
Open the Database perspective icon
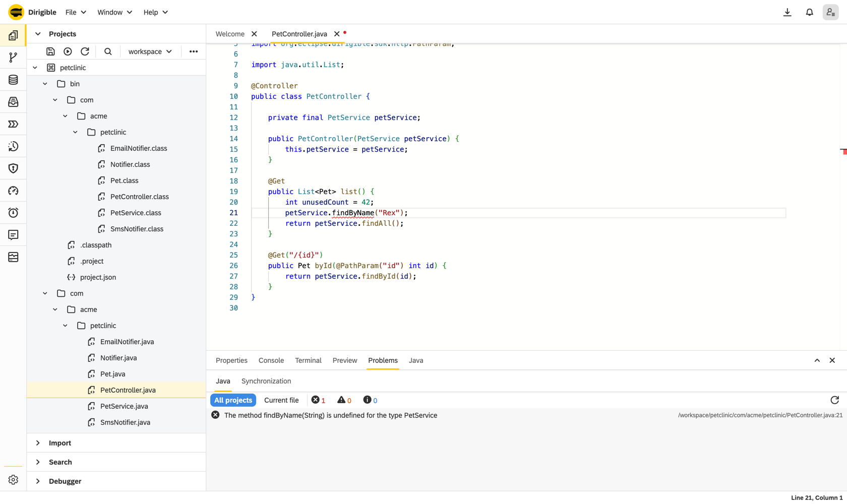tap(13, 80)
